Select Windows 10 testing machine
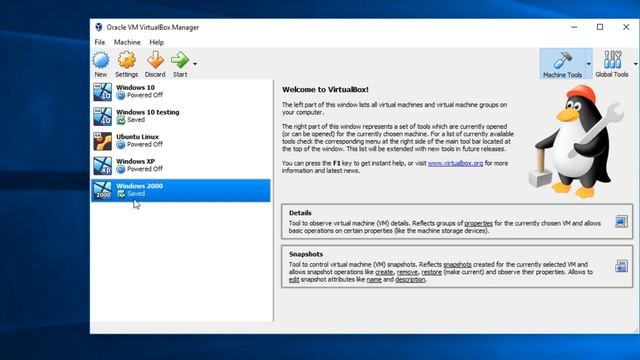This screenshot has height=360, width=640. coord(180,116)
